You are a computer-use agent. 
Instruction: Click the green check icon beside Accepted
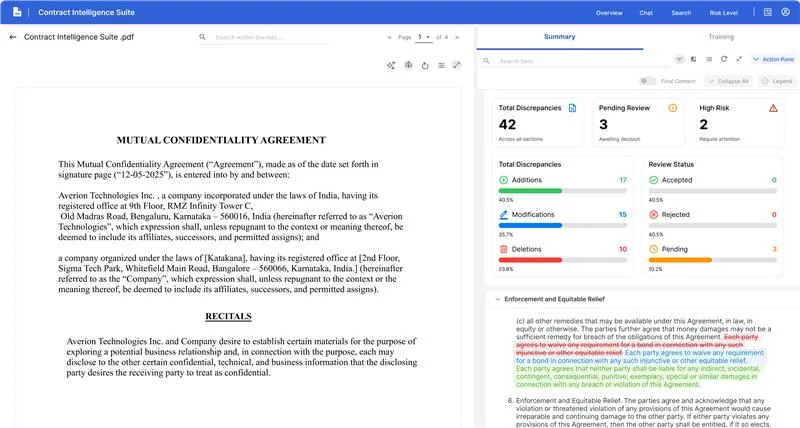tap(654, 180)
